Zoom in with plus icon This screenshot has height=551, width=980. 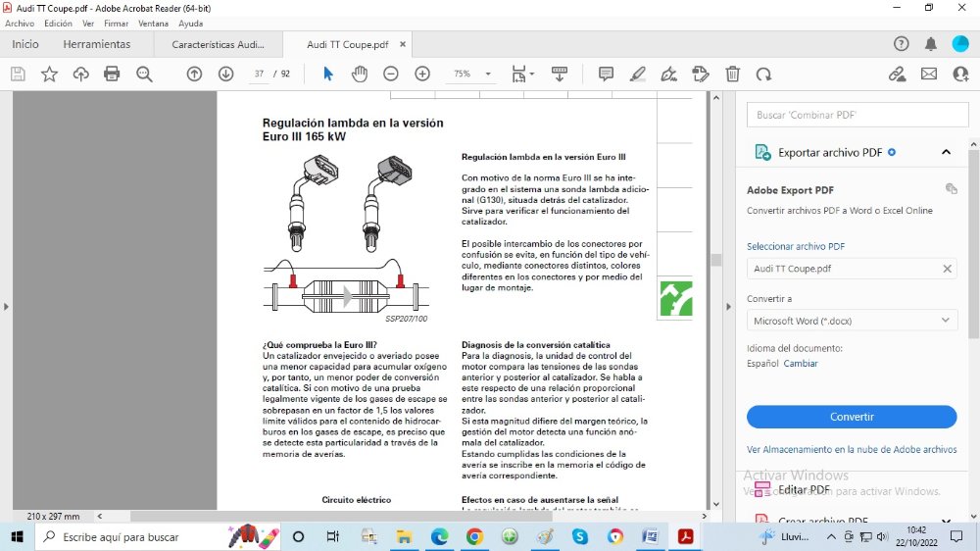(422, 74)
